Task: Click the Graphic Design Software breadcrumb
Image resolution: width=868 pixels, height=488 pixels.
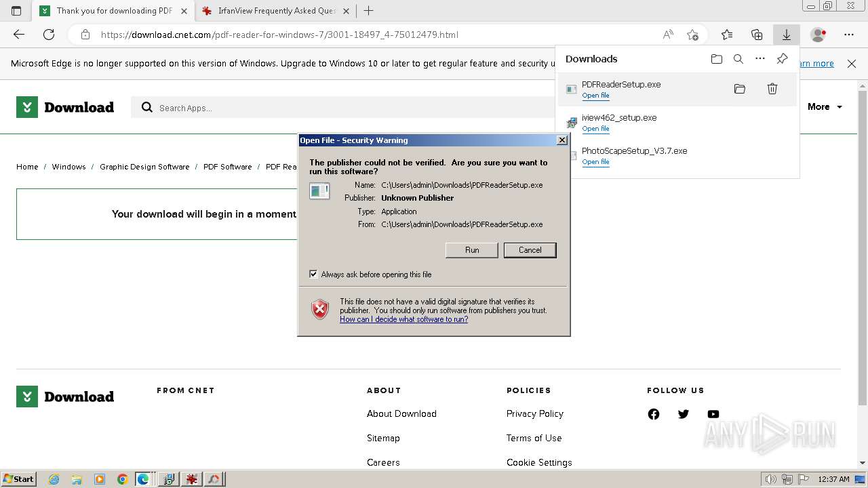Action: pos(144,167)
